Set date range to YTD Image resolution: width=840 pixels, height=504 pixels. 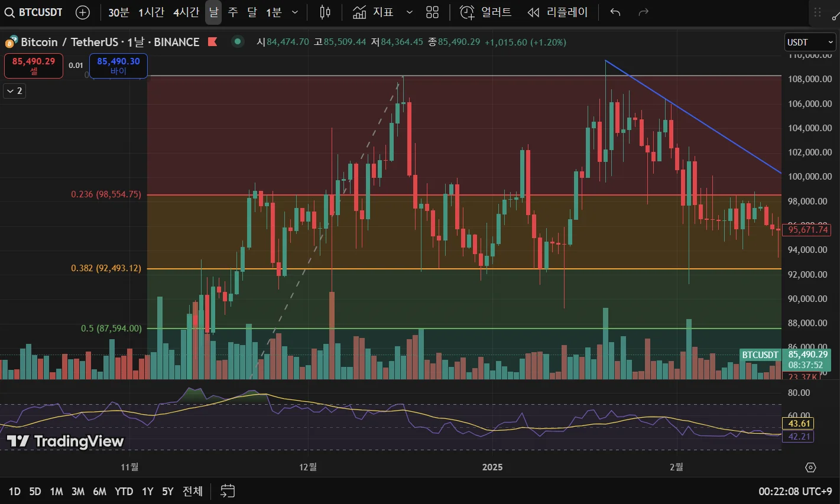[x=124, y=492]
